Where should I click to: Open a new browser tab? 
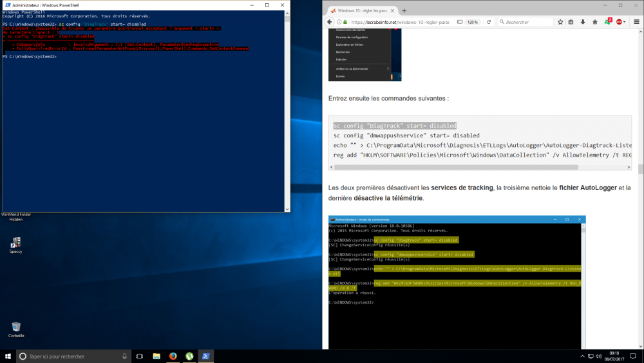point(404,11)
